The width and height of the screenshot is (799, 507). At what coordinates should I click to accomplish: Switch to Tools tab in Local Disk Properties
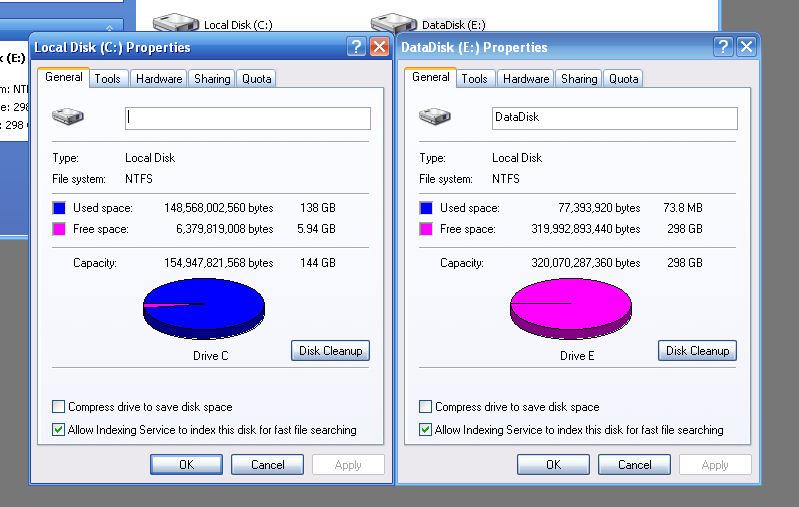[x=108, y=79]
